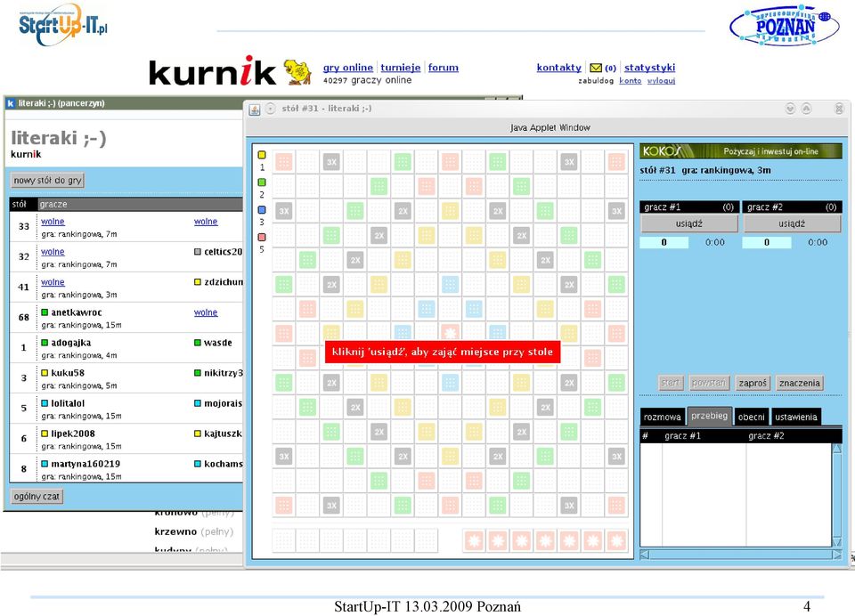
Task: Click gray status square next to celtics20
Action: pyautogui.click(x=198, y=252)
